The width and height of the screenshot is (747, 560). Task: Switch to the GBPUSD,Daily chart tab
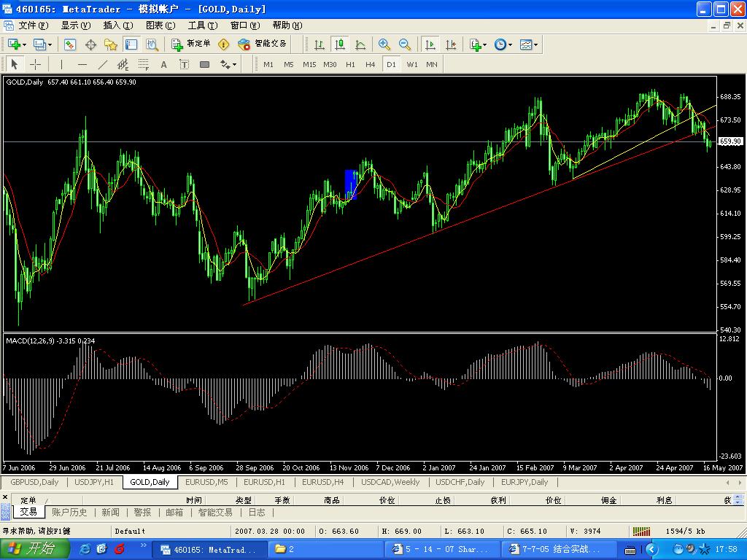point(34,482)
